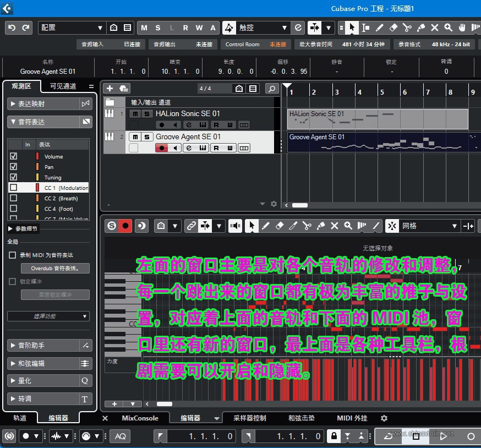
Task: Click the 音频输入 connection status
Action: 111,44
